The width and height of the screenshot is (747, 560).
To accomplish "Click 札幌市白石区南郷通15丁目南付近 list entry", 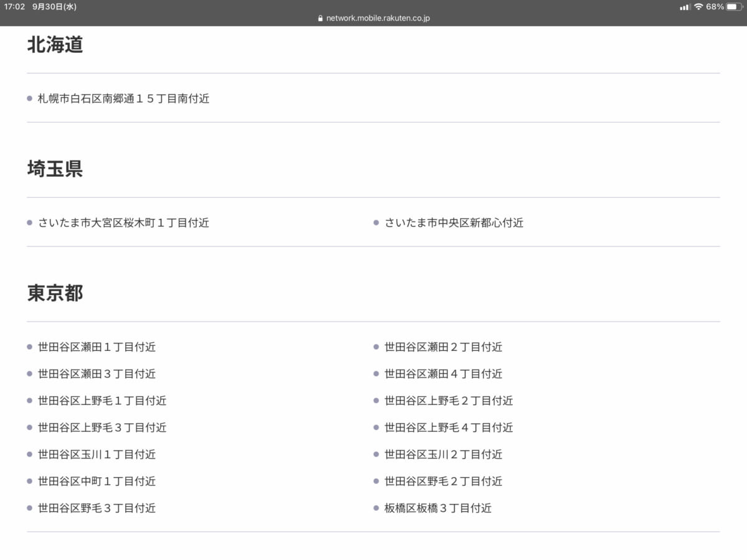I will tap(123, 98).
